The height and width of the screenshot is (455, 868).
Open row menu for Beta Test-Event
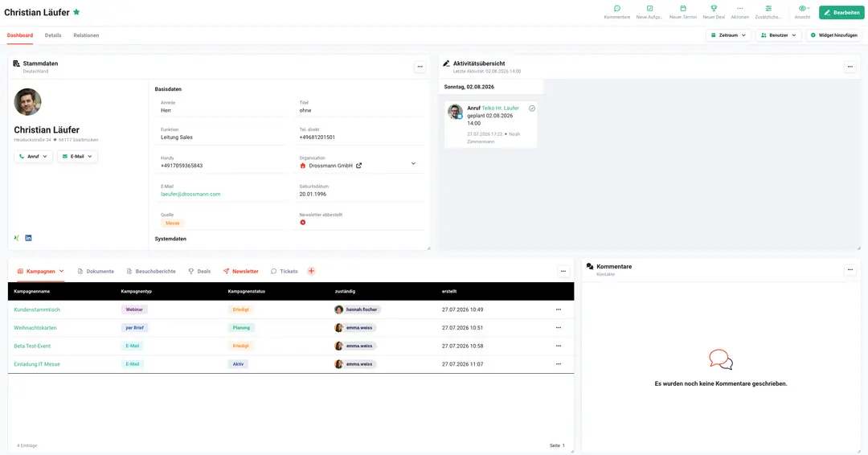559,346
